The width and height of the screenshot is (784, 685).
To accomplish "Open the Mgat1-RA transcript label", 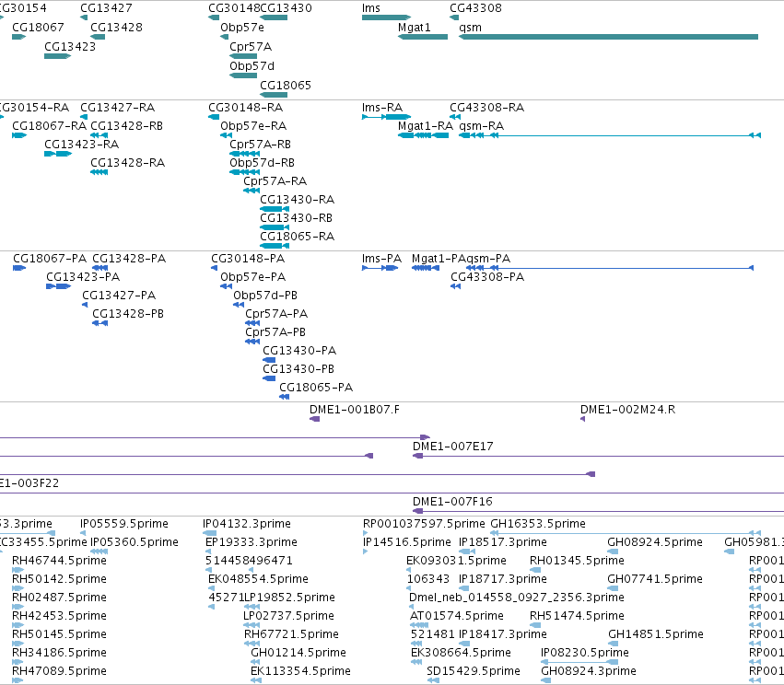I will (x=426, y=126).
